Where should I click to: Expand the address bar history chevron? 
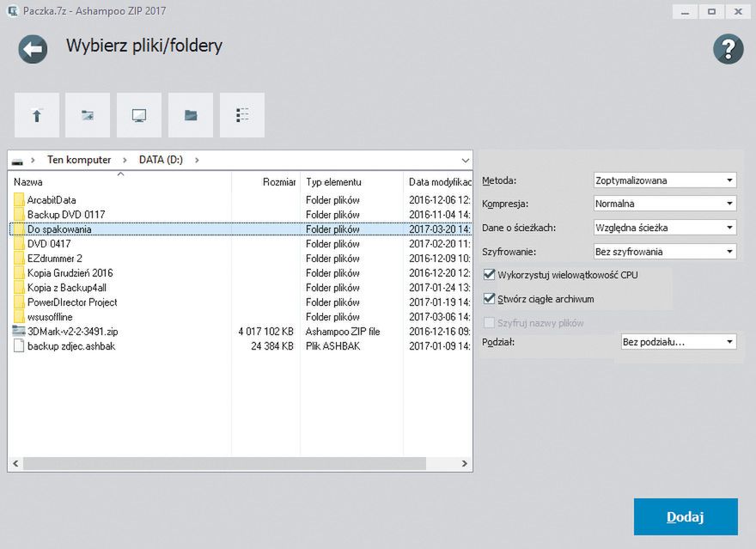point(465,161)
